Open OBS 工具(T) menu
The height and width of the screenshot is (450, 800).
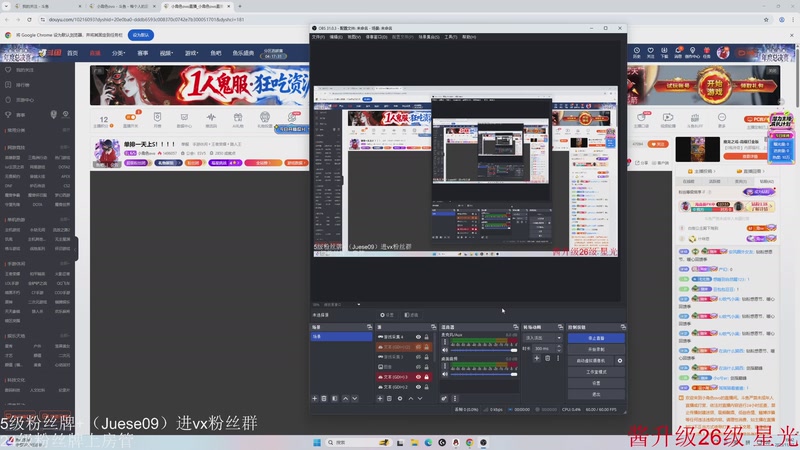click(x=451, y=37)
